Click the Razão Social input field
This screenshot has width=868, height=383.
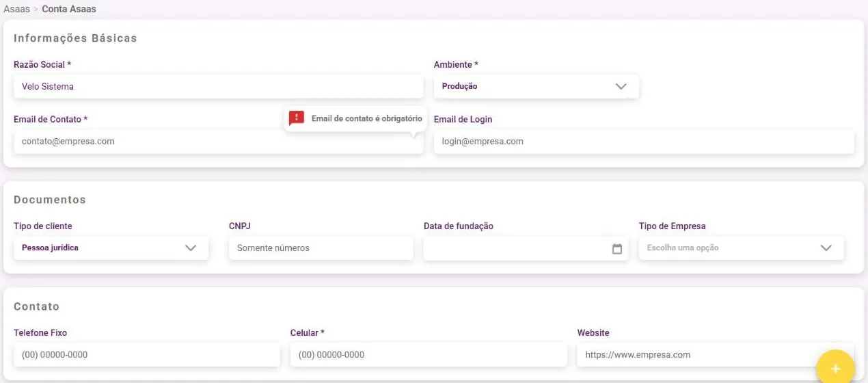click(x=218, y=87)
